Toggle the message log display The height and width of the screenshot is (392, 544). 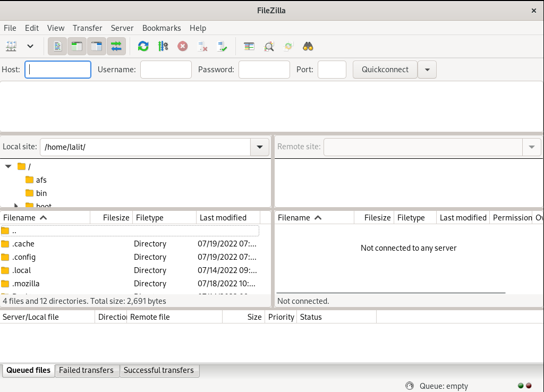click(x=57, y=46)
